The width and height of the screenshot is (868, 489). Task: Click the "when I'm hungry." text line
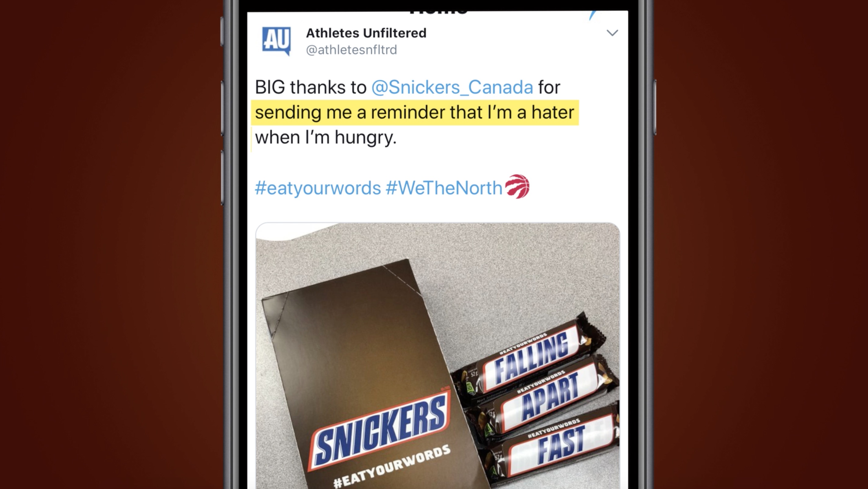pos(325,138)
